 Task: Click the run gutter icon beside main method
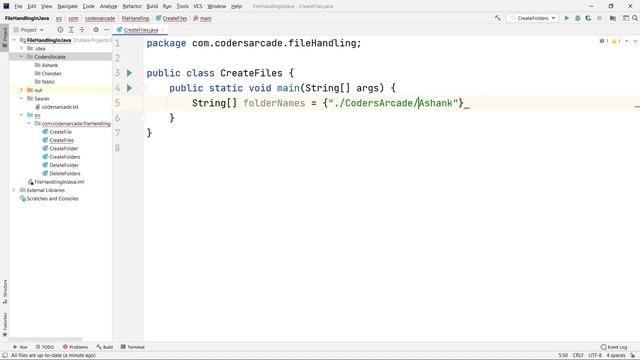pyautogui.click(x=129, y=88)
